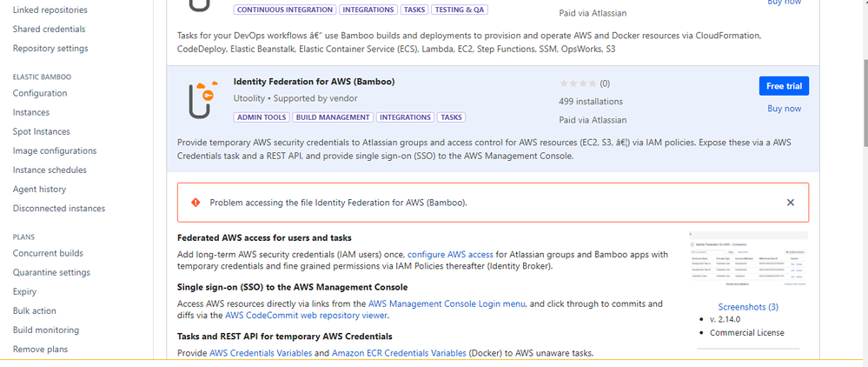Click Buy now for Identity Federation

pyautogui.click(x=784, y=109)
